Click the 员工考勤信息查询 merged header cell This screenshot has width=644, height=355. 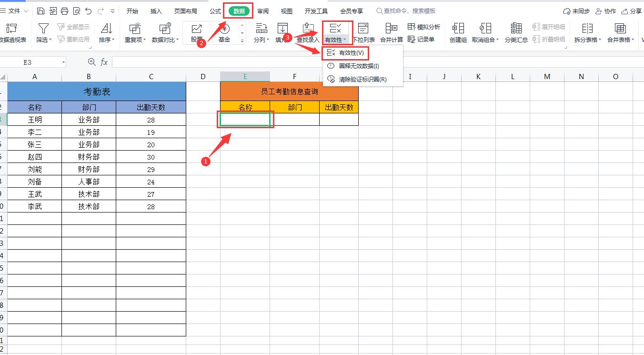[x=289, y=91]
